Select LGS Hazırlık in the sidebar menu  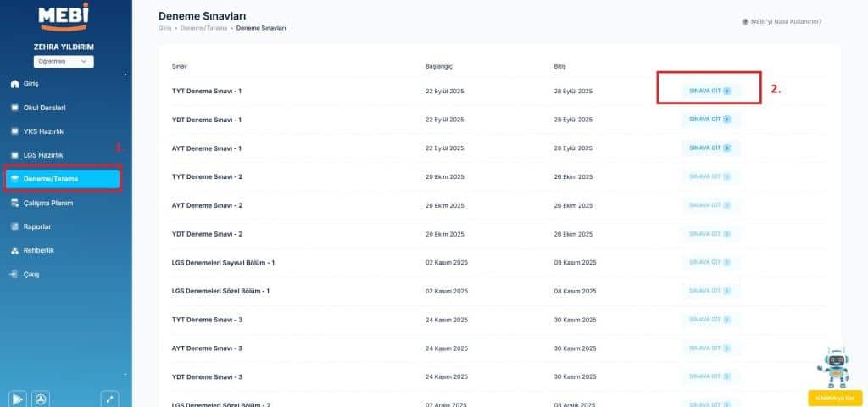click(42, 155)
